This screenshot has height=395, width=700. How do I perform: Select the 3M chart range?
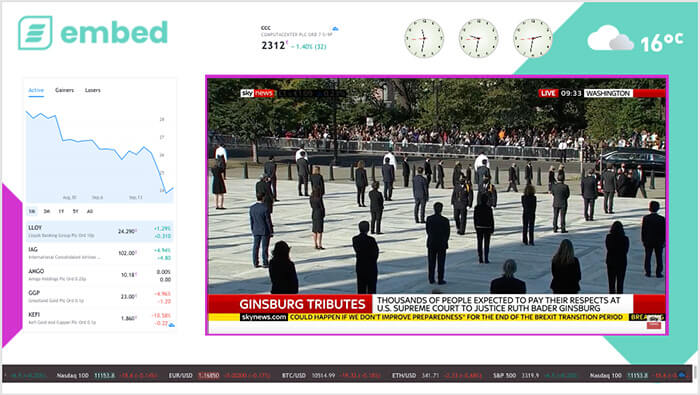click(x=47, y=211)
